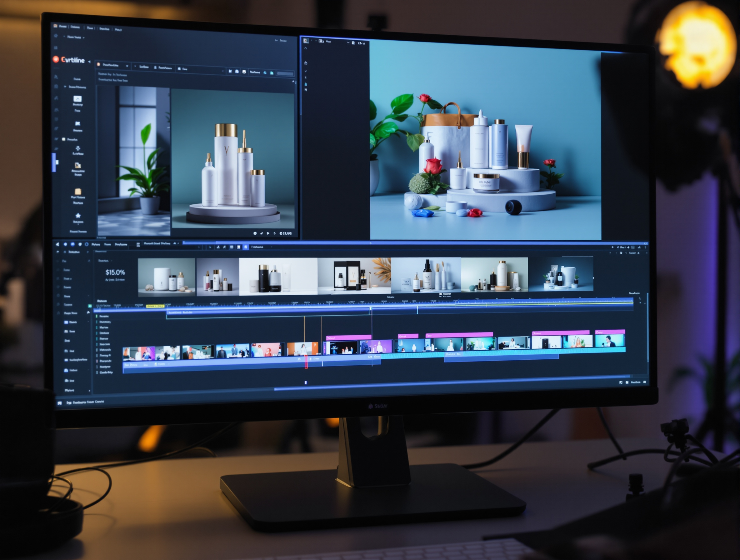Viewport: 740px width, 560px height.
Task: Open the dropdown with the orange document icon
Action: [x=113, y=65]
